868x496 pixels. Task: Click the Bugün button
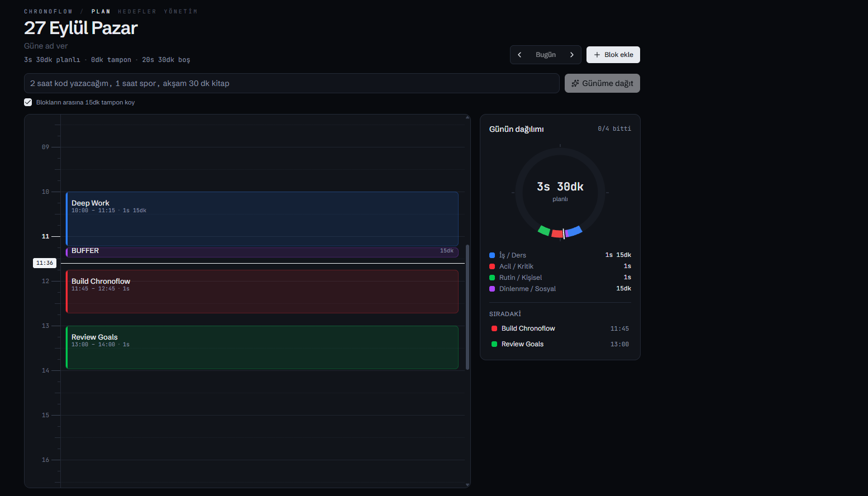(x=546, y=55)
